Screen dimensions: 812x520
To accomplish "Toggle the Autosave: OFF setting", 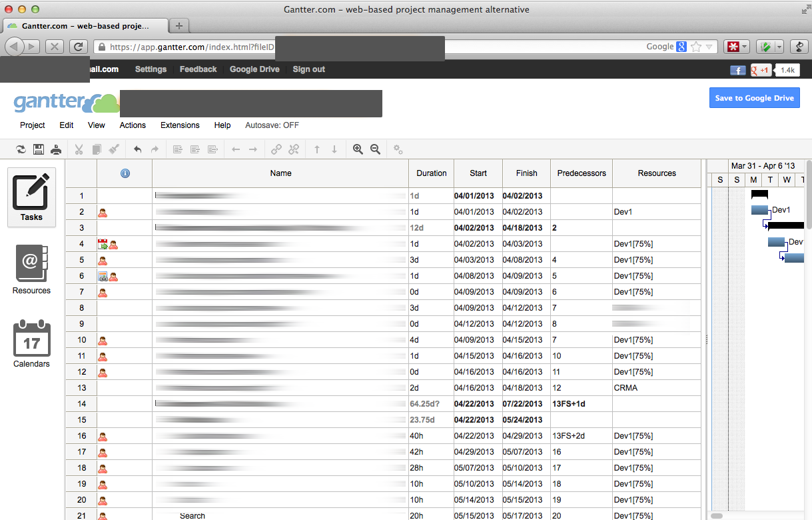I will tap(272, 125).
